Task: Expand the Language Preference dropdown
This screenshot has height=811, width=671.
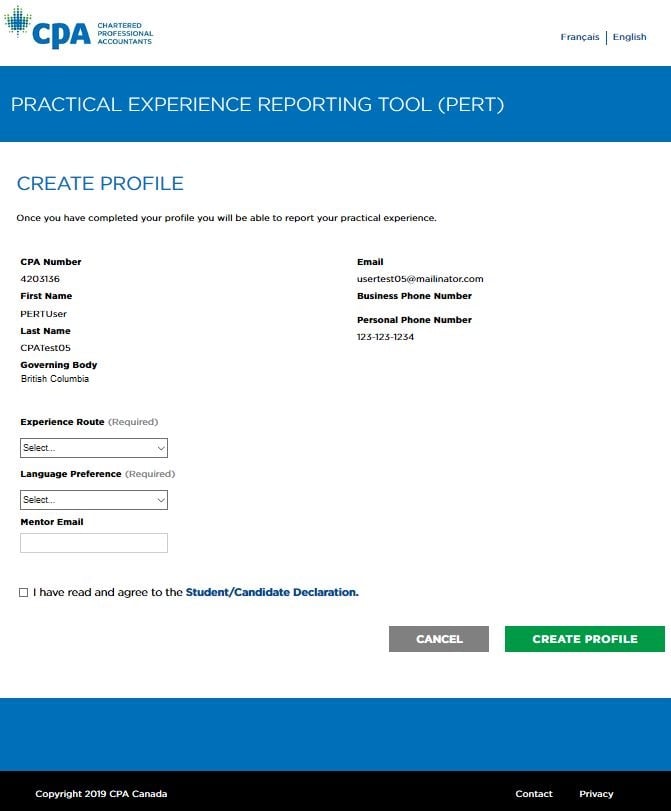Action: pos(94,500)
